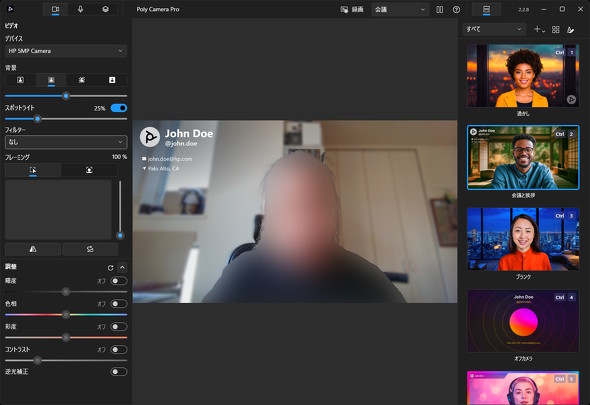Collapse the 調整 section chevron
590x405 pixels.
click(122, 267)
